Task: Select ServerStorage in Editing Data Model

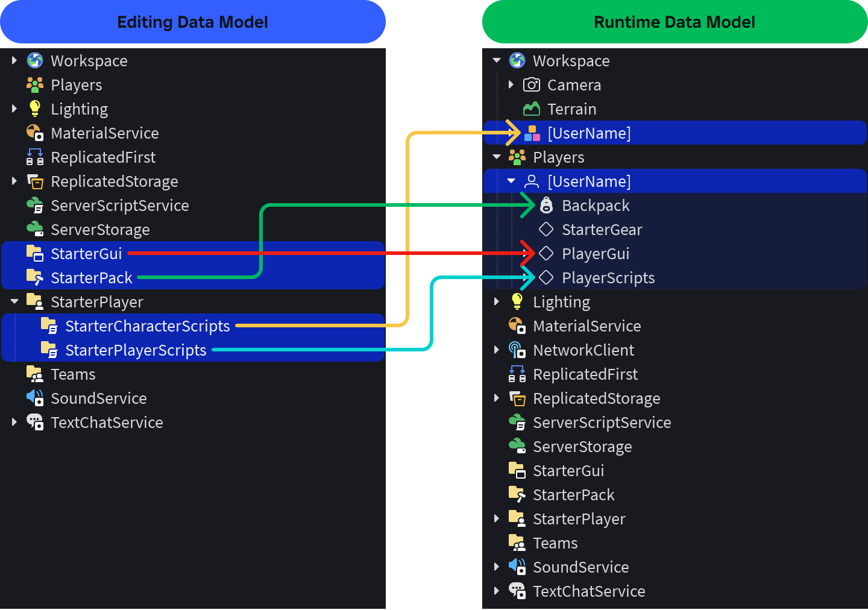Action: click(193, 229)
